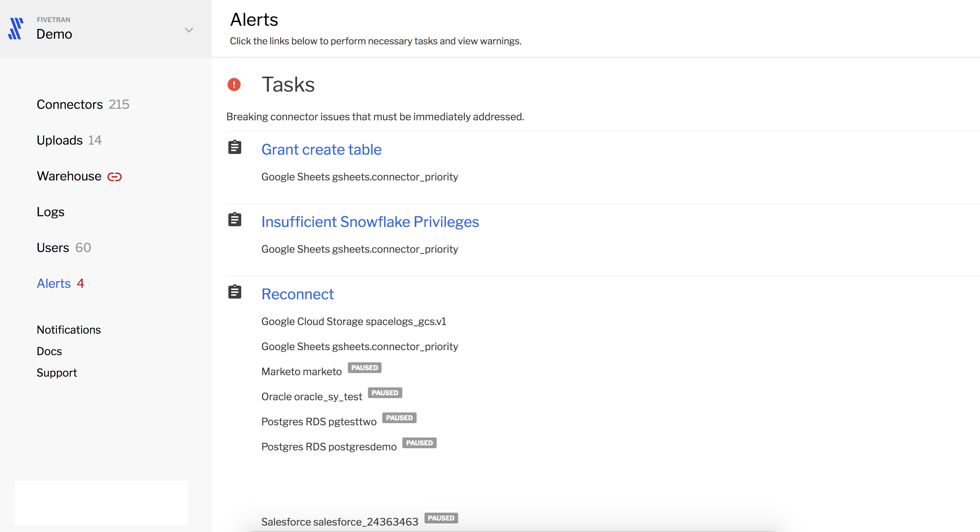Click the Grant create table link
Viewport: 980px width, 532px height.
pos(321,149)
